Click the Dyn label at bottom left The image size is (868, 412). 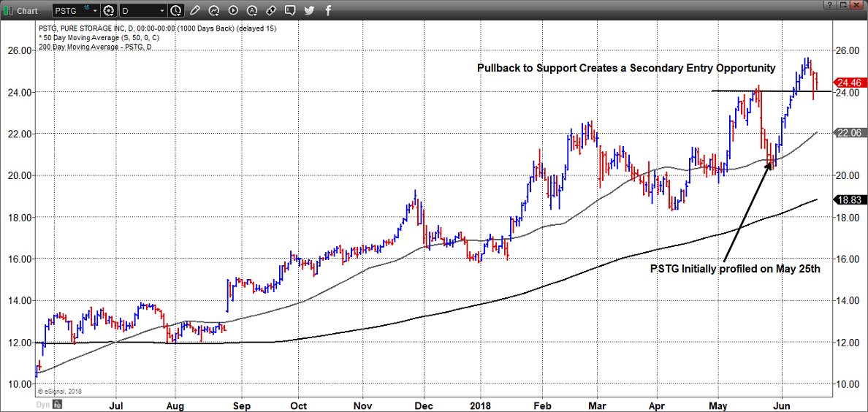point(42,405)
